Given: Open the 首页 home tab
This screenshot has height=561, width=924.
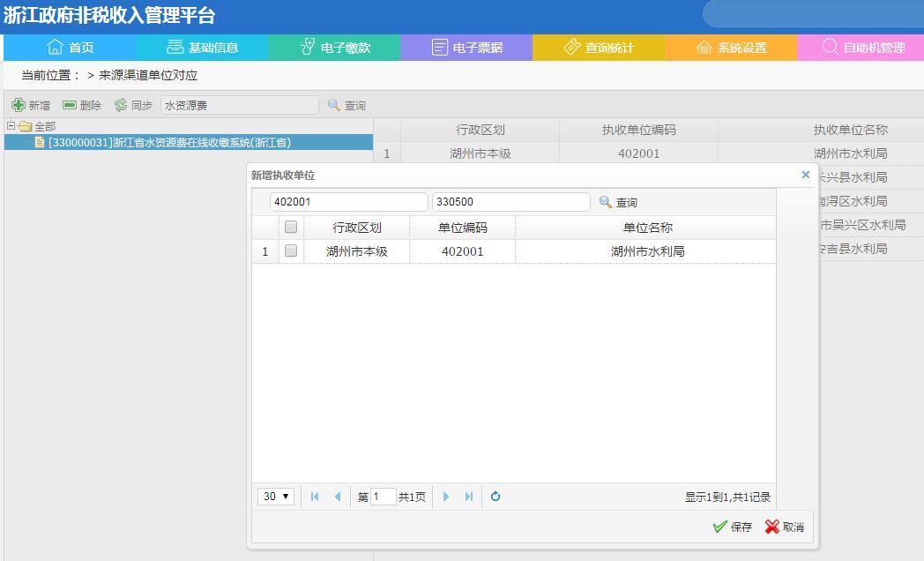Looking at the screenshot, I should tap(70, 47).
